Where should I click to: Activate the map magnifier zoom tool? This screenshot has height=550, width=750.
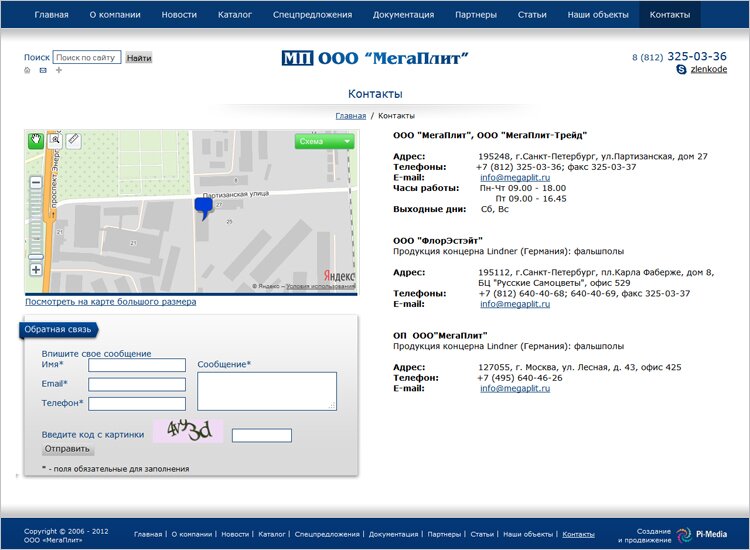tap(55, 139)
